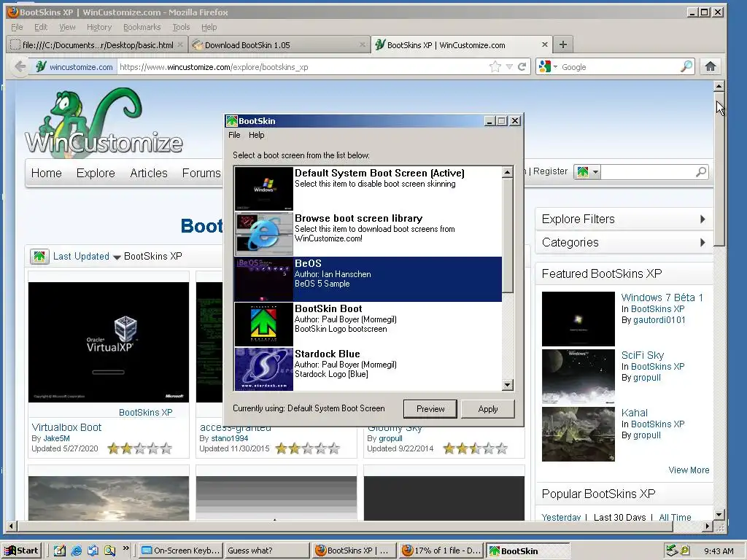Click the bookmark star in address bar
This screenshot has height=560, width=747.
(x=495, y=66)
